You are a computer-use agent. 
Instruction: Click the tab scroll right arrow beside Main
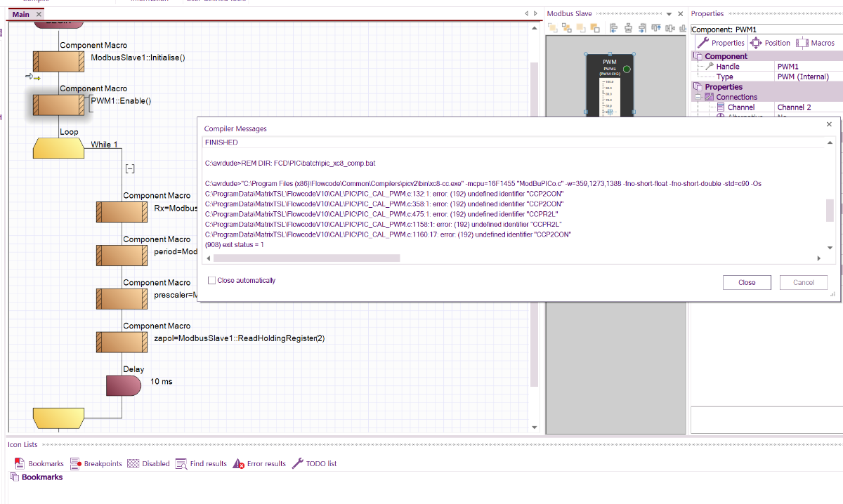pyautogui.click(x=536, y=14)
